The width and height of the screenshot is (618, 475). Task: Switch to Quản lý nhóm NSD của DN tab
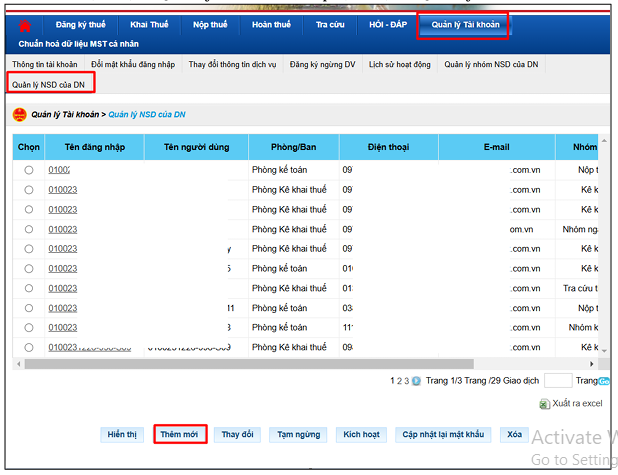coord(491,64)
